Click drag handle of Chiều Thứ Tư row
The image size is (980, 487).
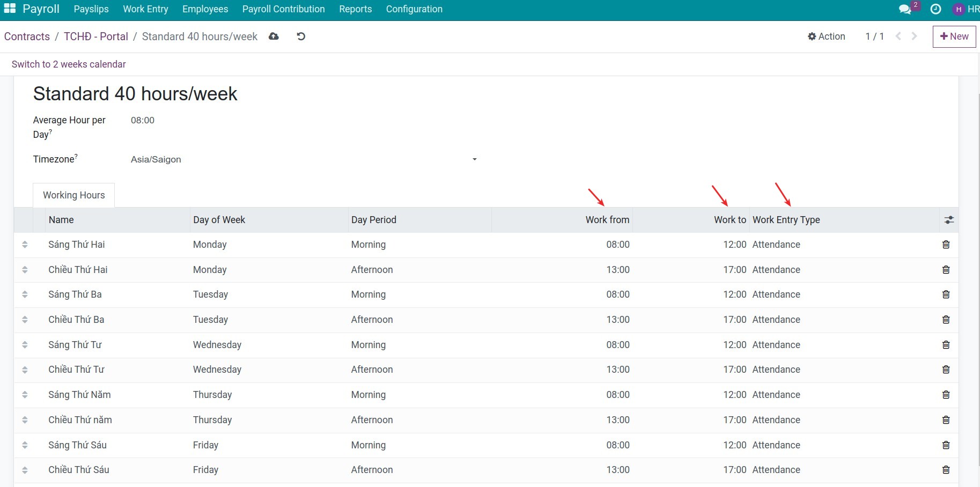[x=25, y=370]
